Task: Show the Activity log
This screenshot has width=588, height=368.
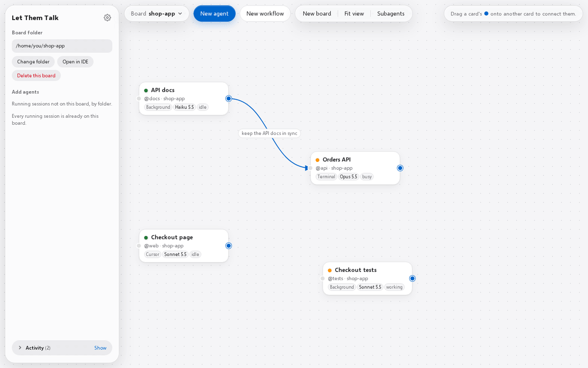Action: [x=100, y=348]
